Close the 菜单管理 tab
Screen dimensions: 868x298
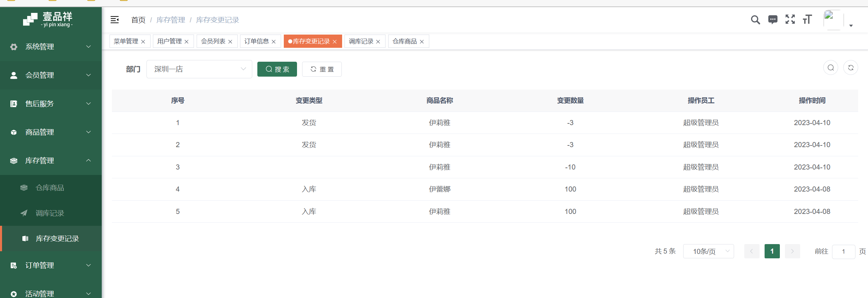pyautogui.click(x=143, y=42)
